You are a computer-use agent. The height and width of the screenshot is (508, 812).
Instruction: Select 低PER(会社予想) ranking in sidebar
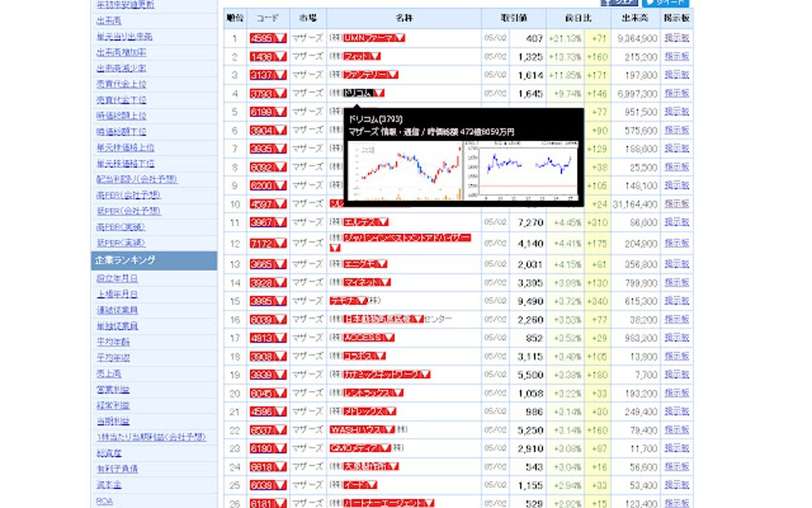pyautogui.click(x=128, y=211)
